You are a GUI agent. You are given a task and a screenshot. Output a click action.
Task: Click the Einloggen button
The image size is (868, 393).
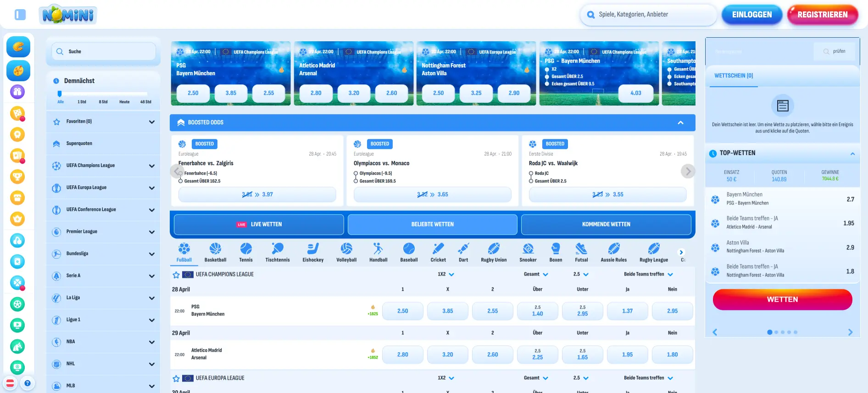[751, 15]
